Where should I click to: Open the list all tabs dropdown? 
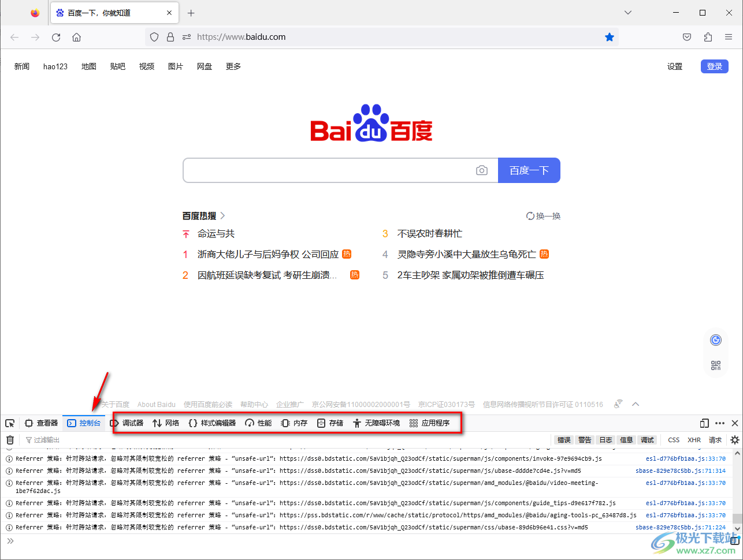coord(628,13)
